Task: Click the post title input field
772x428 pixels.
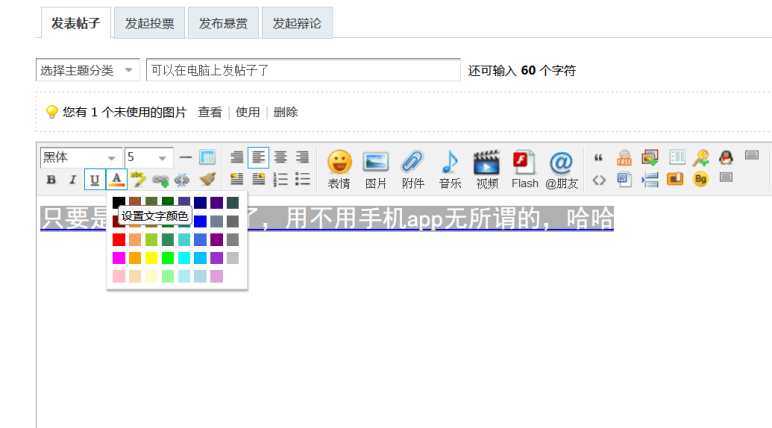Action: (x=302, y=71)
